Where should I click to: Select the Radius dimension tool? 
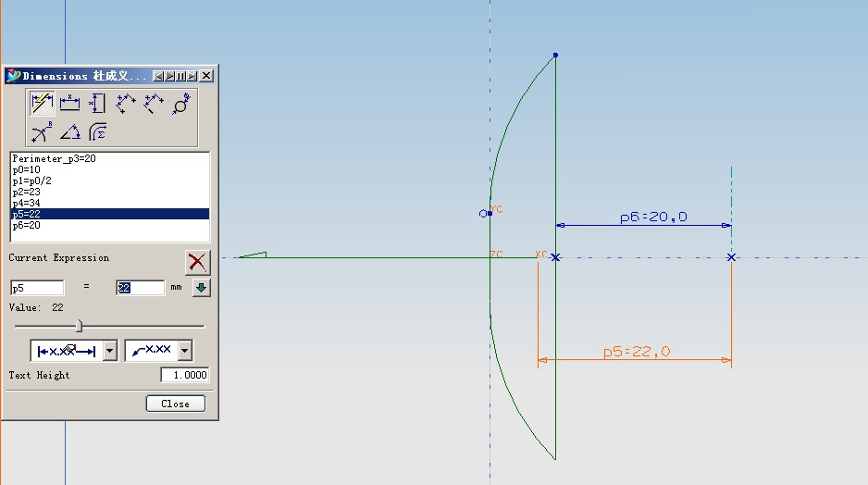click(43, 131)
